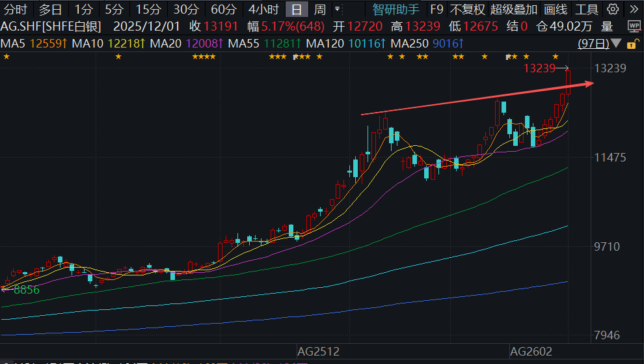
Task: Open the gray triangle next to 97日
Action: point(615,43)
